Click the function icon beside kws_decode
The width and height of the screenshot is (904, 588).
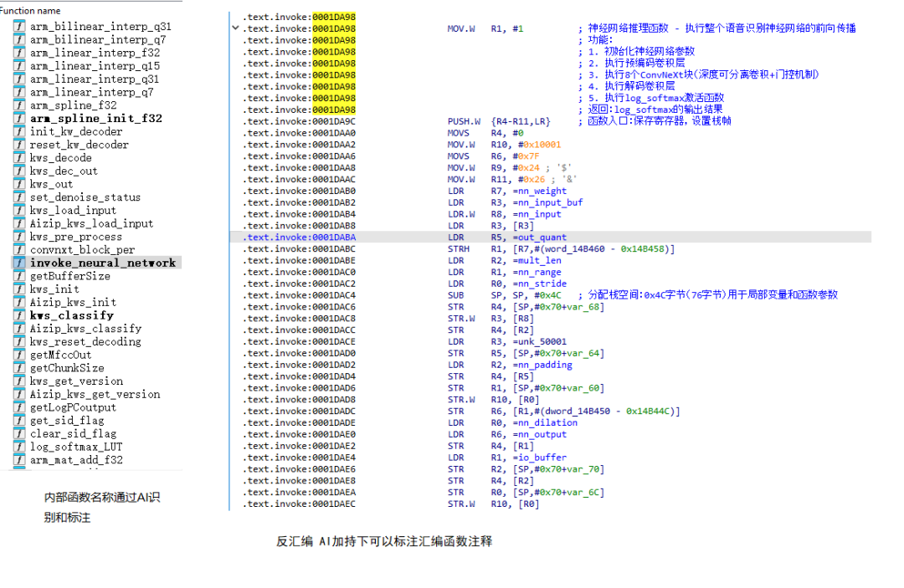pyautogui.click(x=19, y=157)
